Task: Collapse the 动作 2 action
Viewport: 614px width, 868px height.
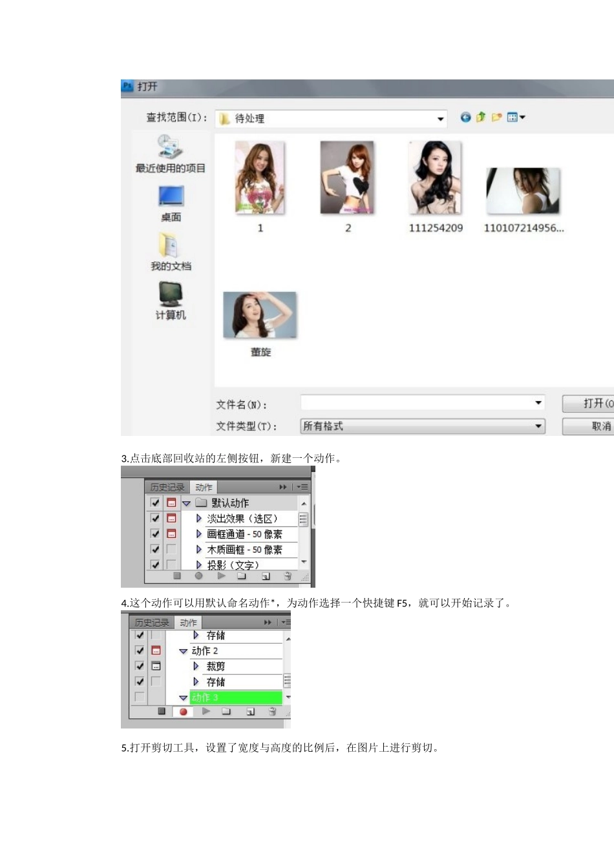Action: 183,651
